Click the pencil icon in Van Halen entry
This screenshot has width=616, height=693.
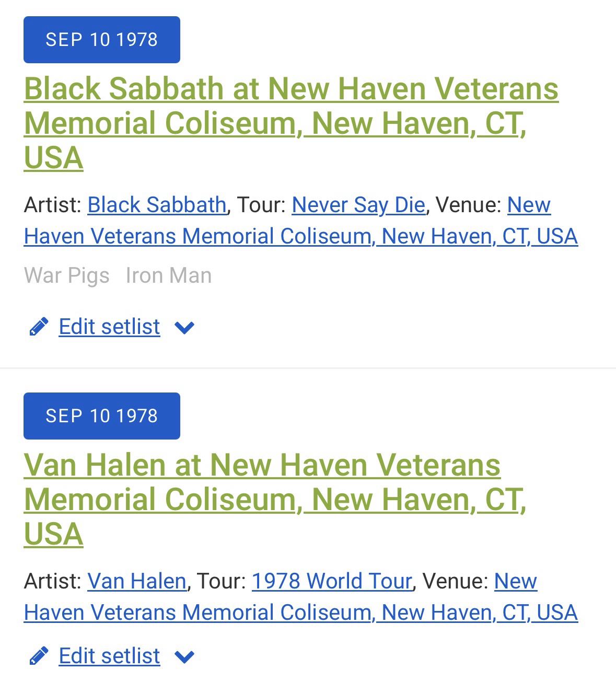(x=39, y=656)
